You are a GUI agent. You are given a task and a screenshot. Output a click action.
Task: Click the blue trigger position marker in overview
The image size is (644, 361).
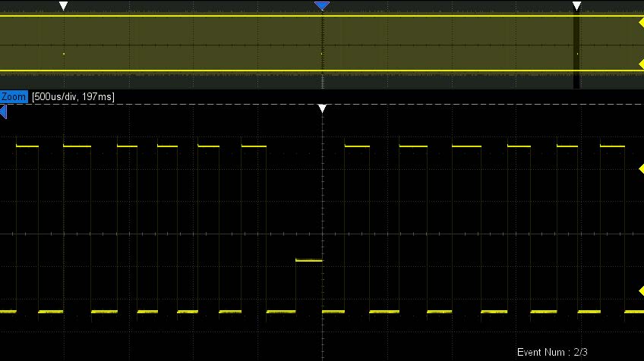(322, 6)
